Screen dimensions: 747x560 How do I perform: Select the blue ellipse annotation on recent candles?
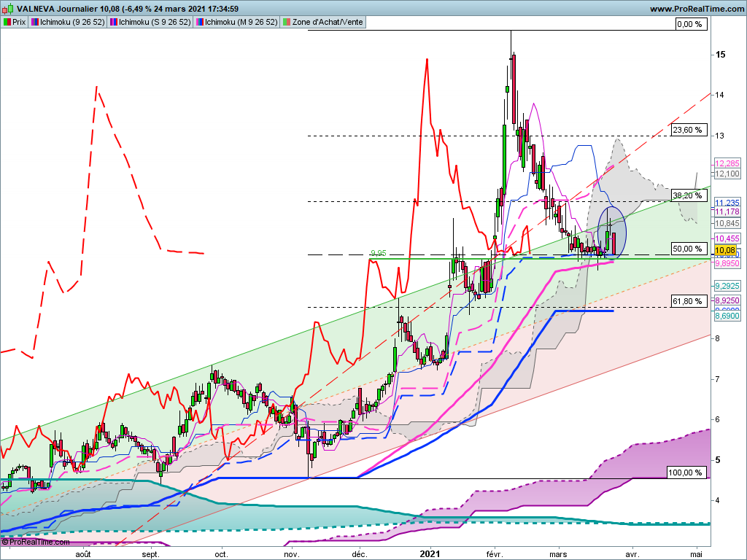coord(612,233)
